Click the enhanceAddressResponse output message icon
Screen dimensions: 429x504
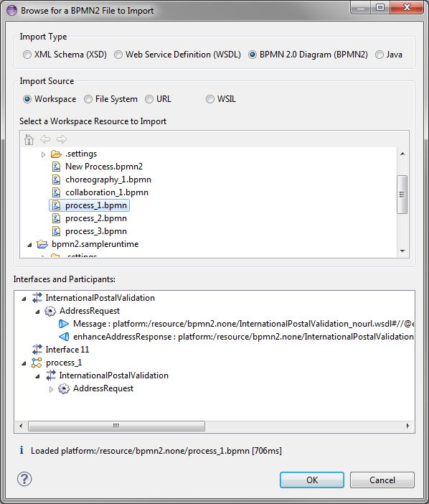point(64,337)
